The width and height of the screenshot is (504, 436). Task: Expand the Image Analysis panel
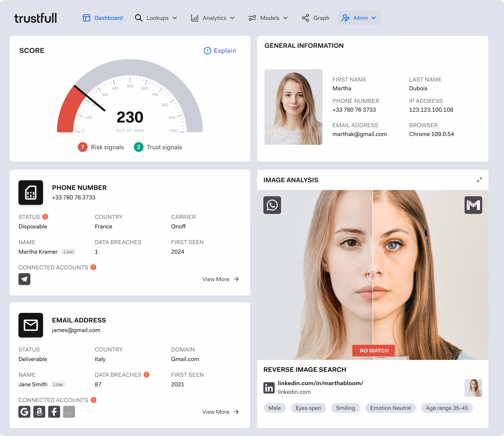pos(479,180)
